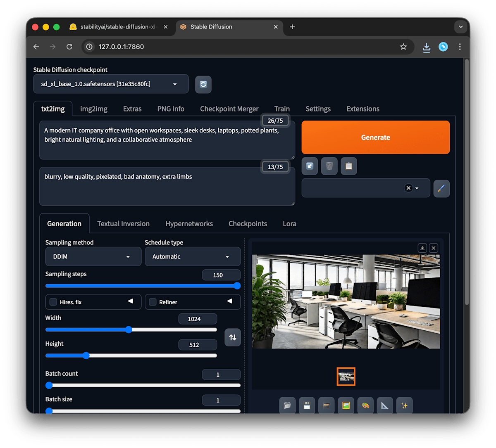Open the edit styles pencil button
This screenshot has width=496, height=448.
tap(441, 188)
